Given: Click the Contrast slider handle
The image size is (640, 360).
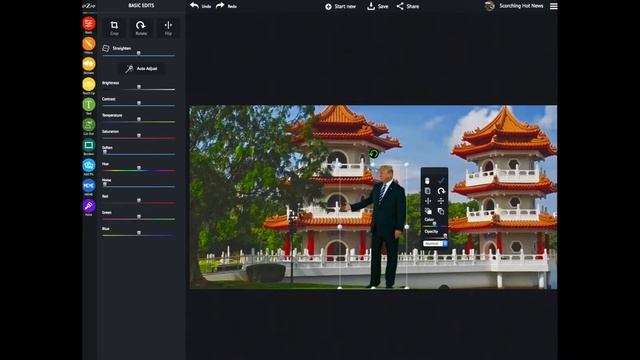Looking at the screenshot, I should [x=139, y=103].
